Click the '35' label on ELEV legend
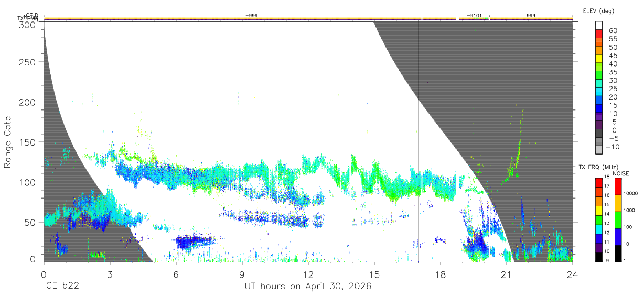The width and height of the screenshot is (644, 297). [x=613, y=72]
